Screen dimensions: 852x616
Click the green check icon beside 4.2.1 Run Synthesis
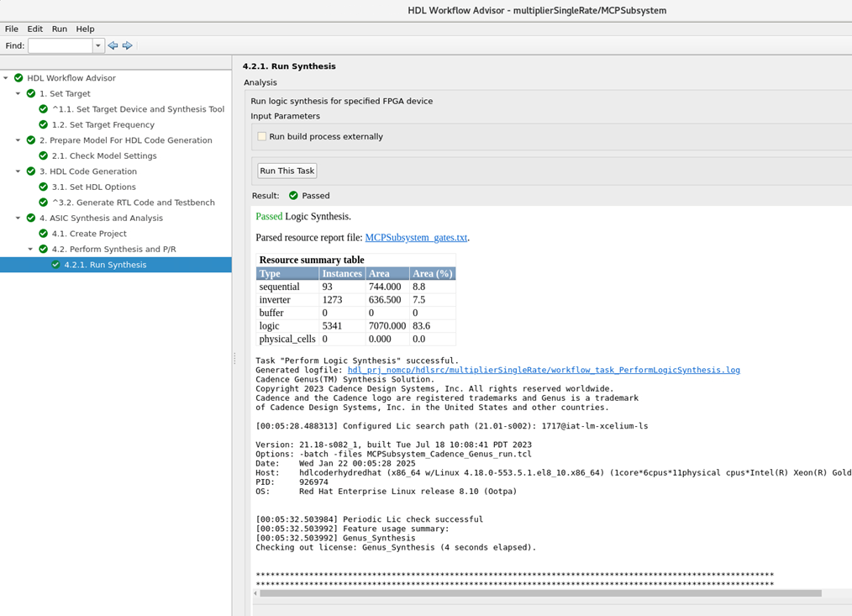tap(55, 264)
